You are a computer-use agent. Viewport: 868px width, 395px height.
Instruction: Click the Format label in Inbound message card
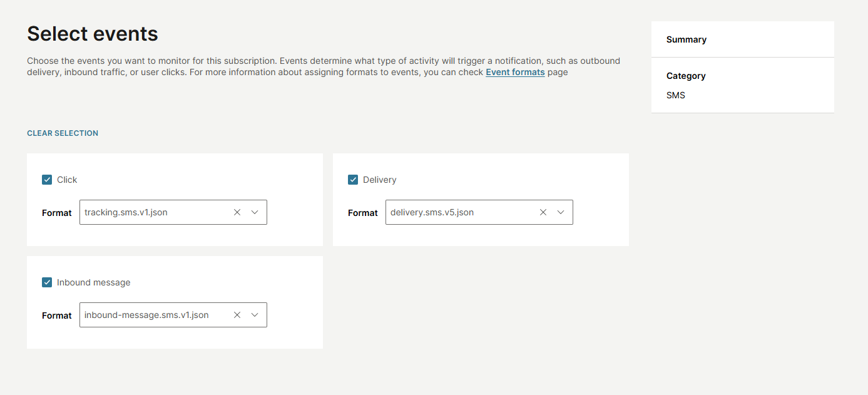click(x=57, y=315)
